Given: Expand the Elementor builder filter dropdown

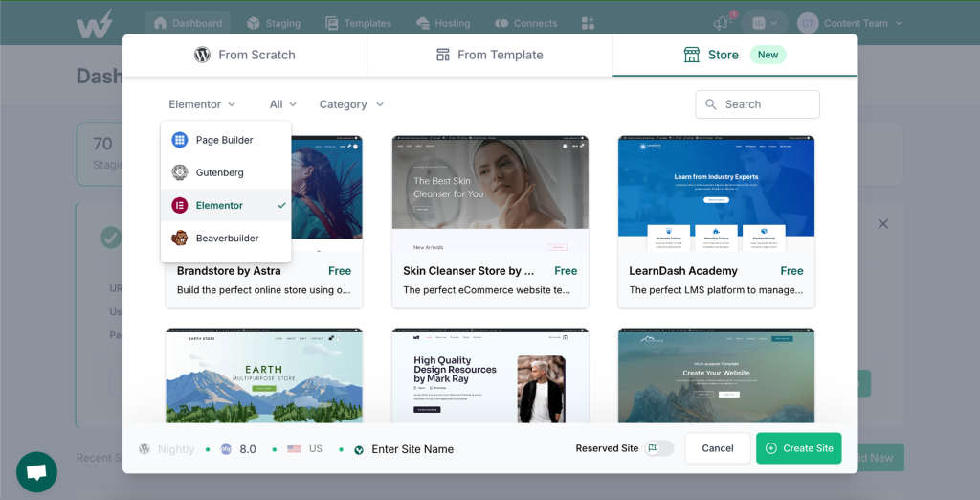Looking at the screenshot, I should [202, 104].
